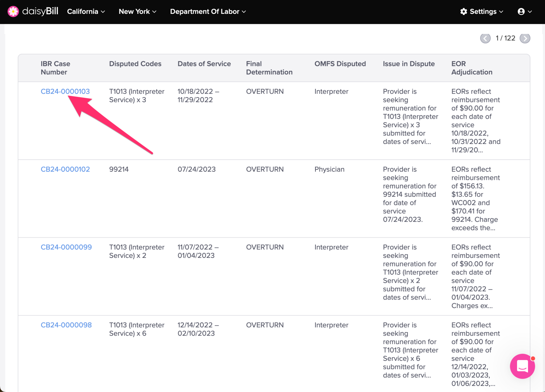Open IBR case CB24-0000099
This screenshot has width=545, height=392.
[66, 247]
